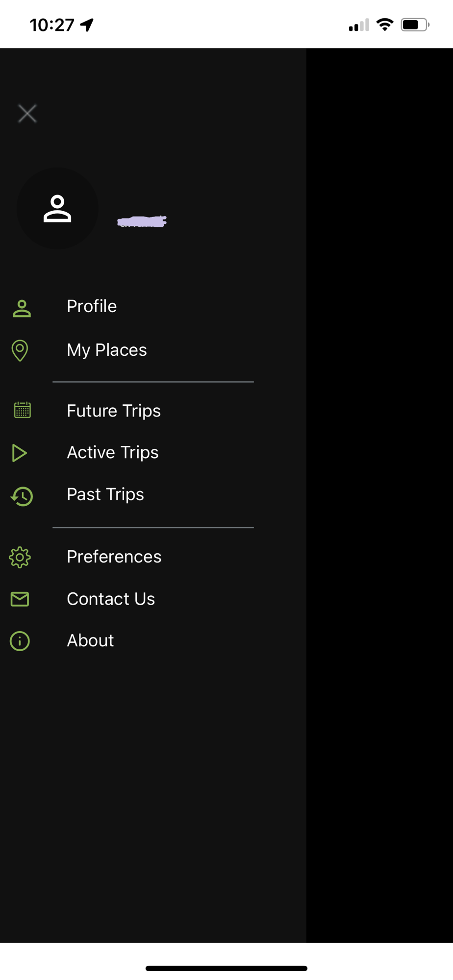Tap the calendar icon for Future Trips
Image resolution: width=453 pixels, height=980 pixels.
click(22, 410)
